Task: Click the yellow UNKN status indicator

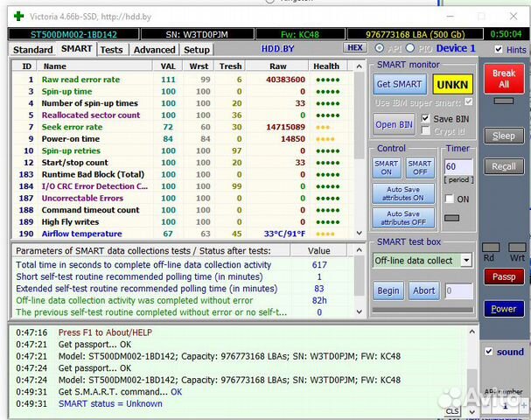Action: pyautogui.click(x=452, y=84)
